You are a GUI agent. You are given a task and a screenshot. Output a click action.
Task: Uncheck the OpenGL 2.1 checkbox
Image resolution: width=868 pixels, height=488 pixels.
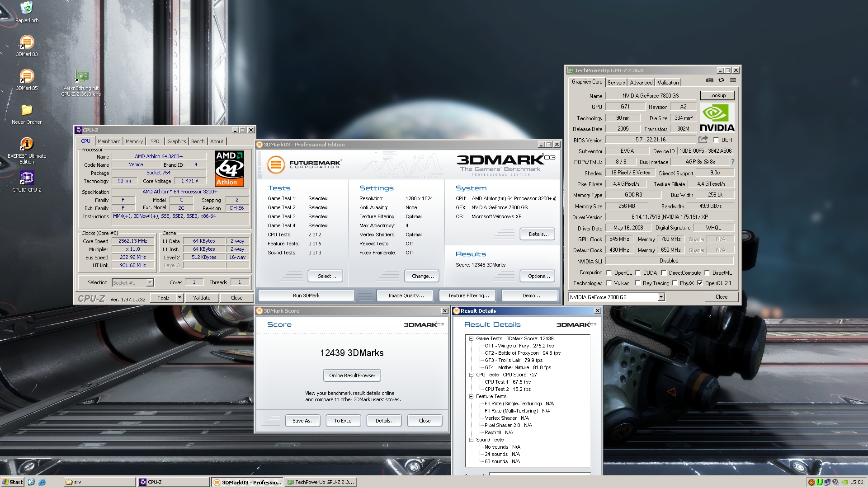click(x=700, y=283)
